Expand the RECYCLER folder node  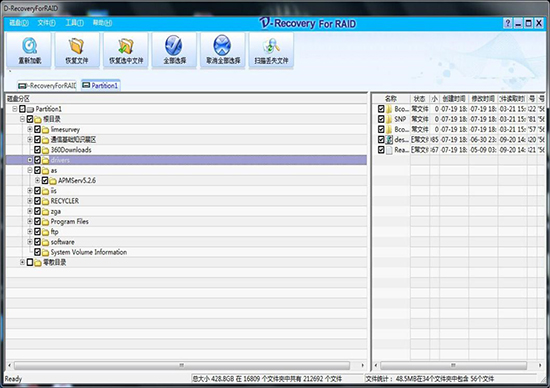click(30, 201)
